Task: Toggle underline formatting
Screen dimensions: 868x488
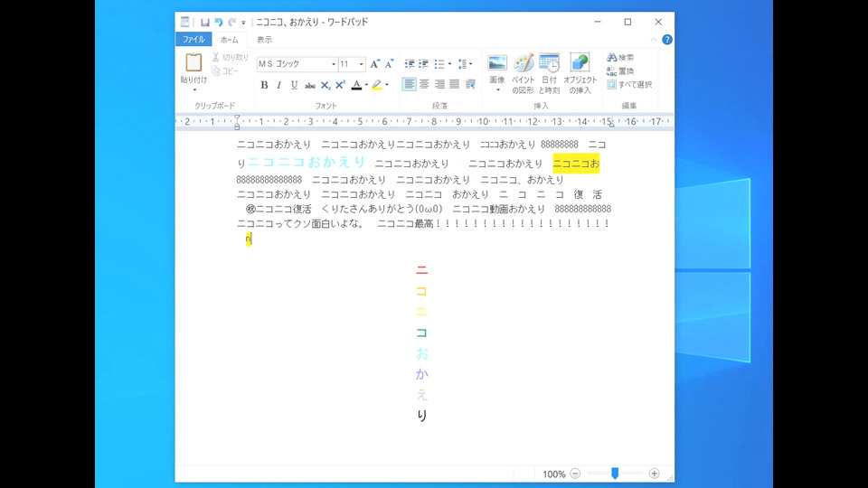Action: point(295,85)
